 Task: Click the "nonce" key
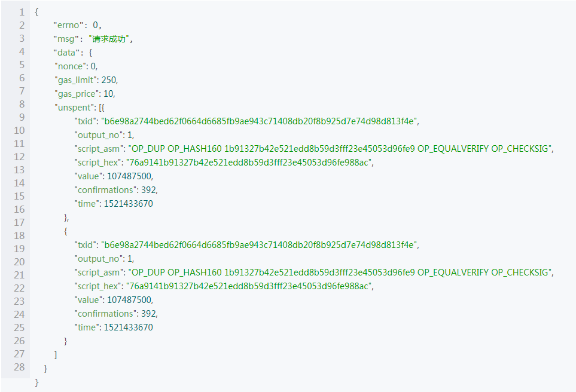(71, 66)
